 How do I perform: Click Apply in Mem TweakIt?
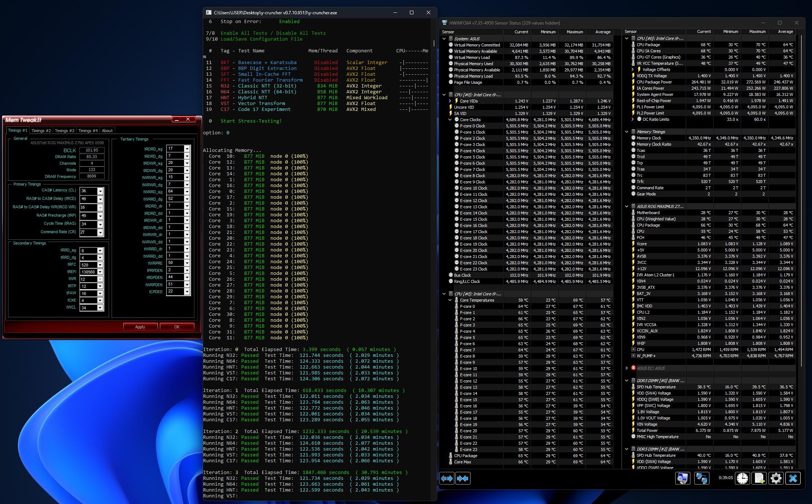coord(140,327)
